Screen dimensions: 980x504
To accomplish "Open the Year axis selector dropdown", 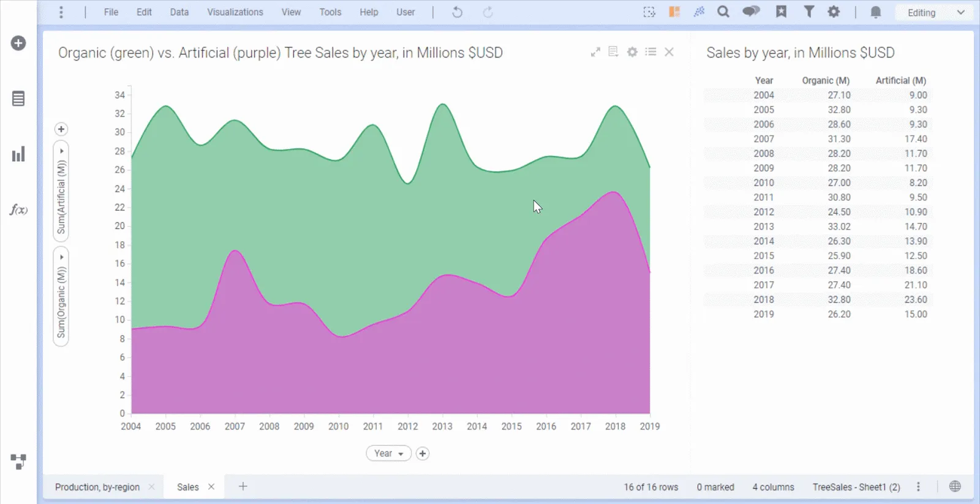I will point(388,454).
